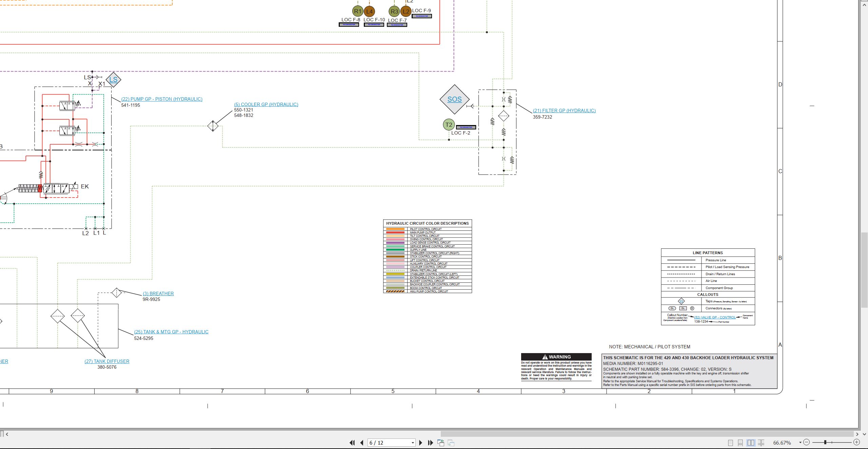Image resolution: width=868 pixels, height=449 pixels.
Task: Click the zoom slider handle
Action: [825, 442]
